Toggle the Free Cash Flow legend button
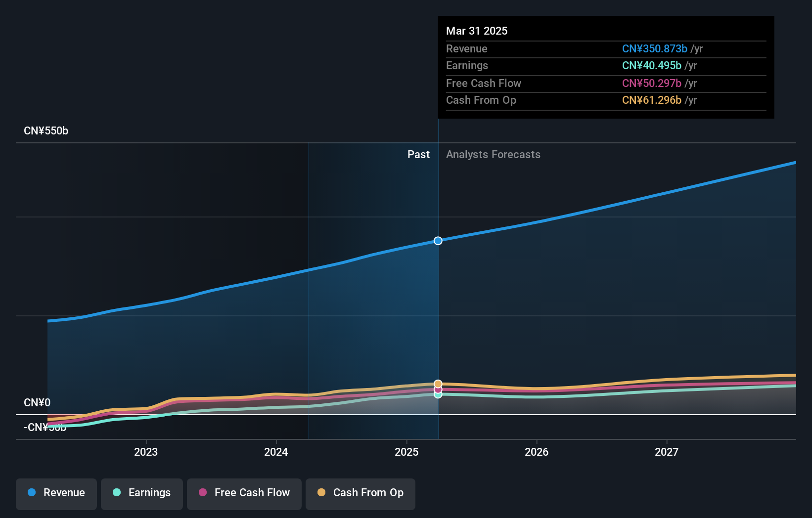812x518 pixels. coord(244,494)
